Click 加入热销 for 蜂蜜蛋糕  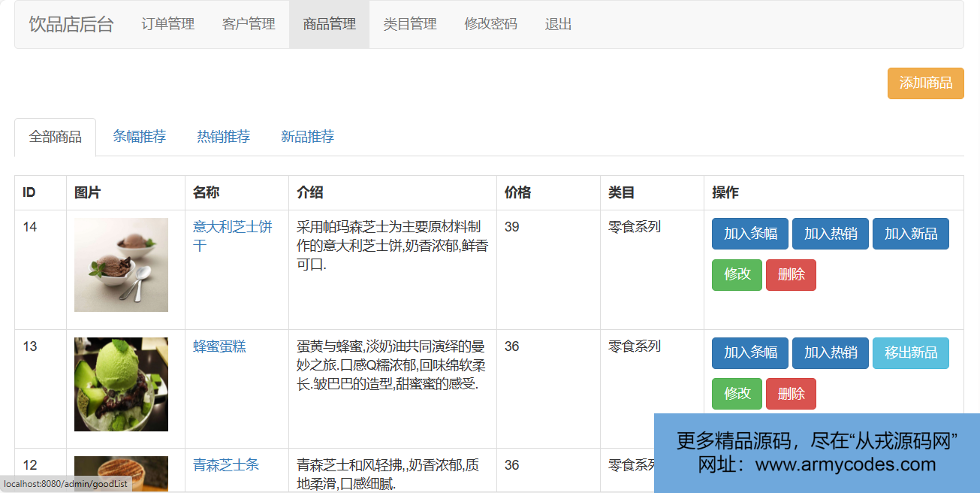(830, 353)
